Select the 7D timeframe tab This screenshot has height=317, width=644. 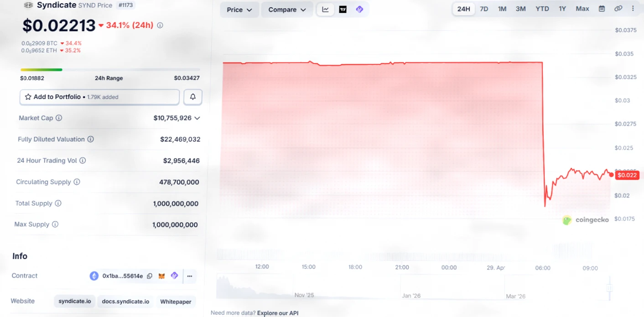click(x=484, y=9)
